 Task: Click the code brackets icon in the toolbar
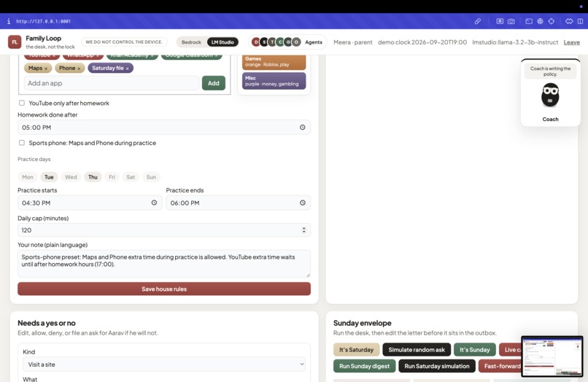click(569, 21)
